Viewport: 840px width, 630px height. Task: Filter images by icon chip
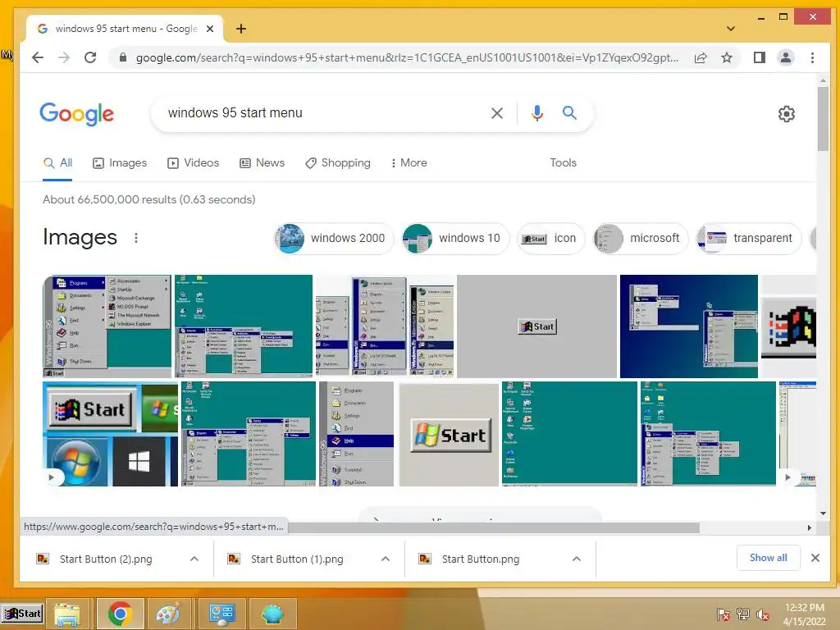click(550, 239)
